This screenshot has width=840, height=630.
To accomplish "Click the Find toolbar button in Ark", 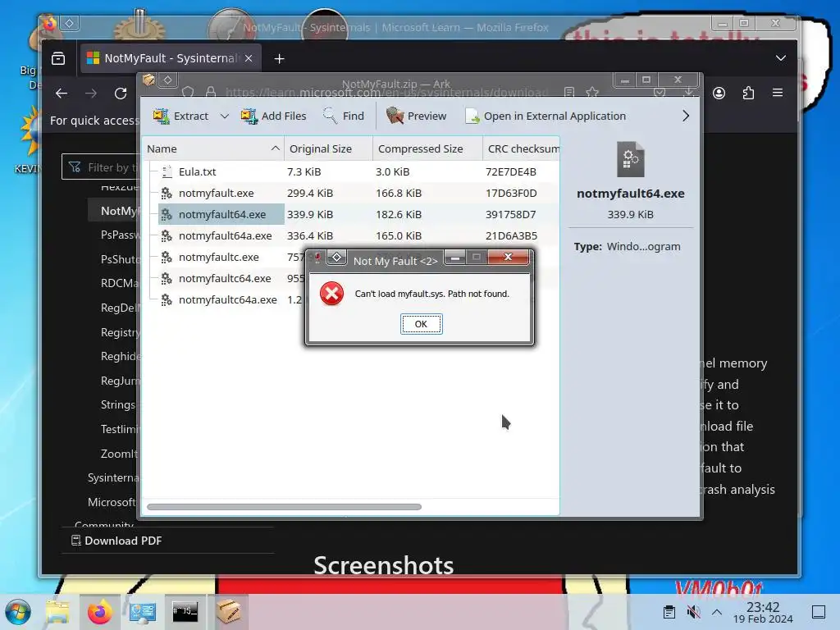I will [x=344, y=116].
